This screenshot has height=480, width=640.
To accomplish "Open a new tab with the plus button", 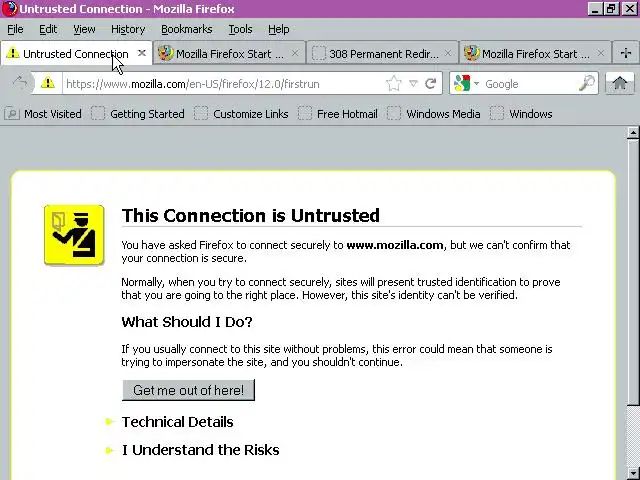I will click(625, 53).
